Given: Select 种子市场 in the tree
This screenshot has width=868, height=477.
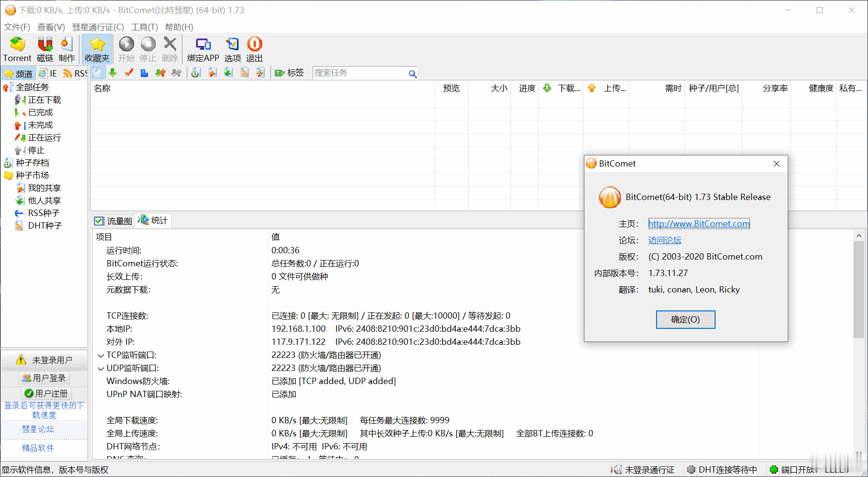Looking at the screenshot, I should click(32, 175).
